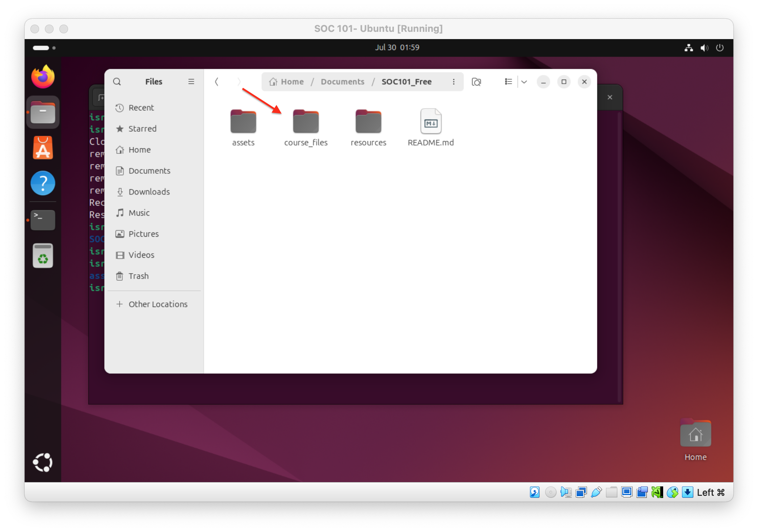Screen dimensions: 758x532
Task: Click VirtualBox network status icon
Action: 581,492
